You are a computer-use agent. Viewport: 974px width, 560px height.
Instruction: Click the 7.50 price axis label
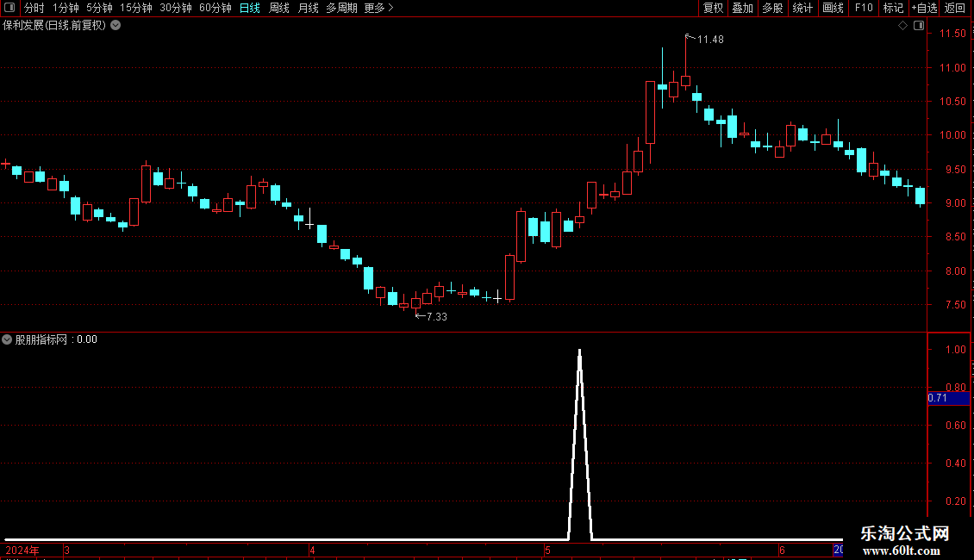[x=955, y=305]
